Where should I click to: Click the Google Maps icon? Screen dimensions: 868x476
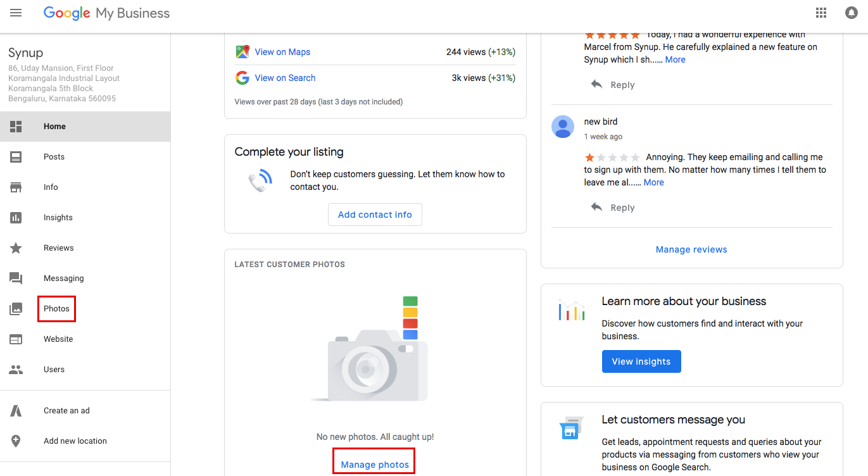242,52
